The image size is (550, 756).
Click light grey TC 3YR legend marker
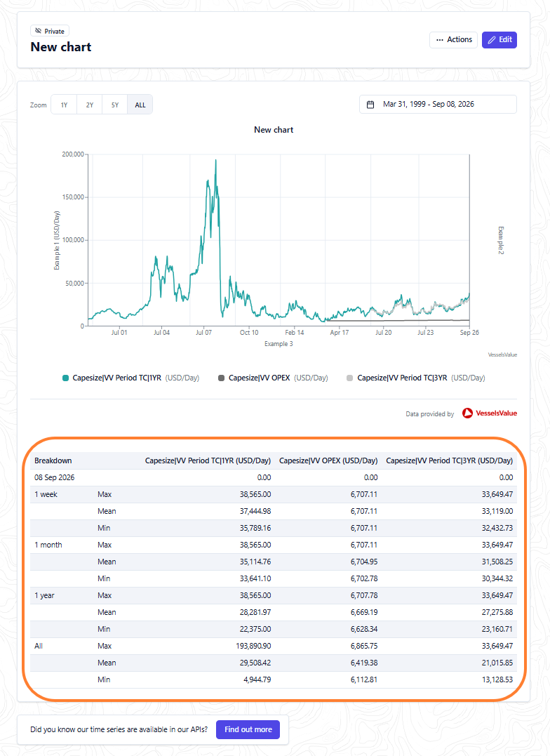pos(349,378)
